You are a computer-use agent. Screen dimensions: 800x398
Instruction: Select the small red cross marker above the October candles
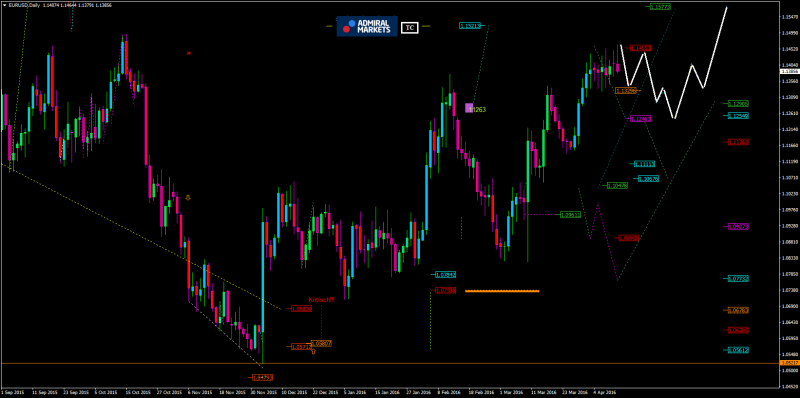[189, 53]
